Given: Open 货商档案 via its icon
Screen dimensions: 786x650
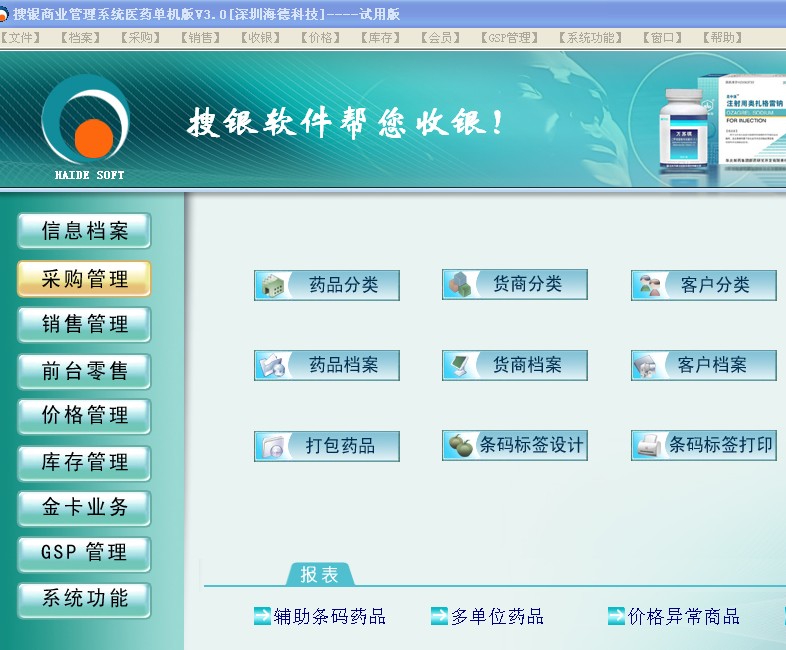Looking at the screenshot, I should tap(459, 366).
